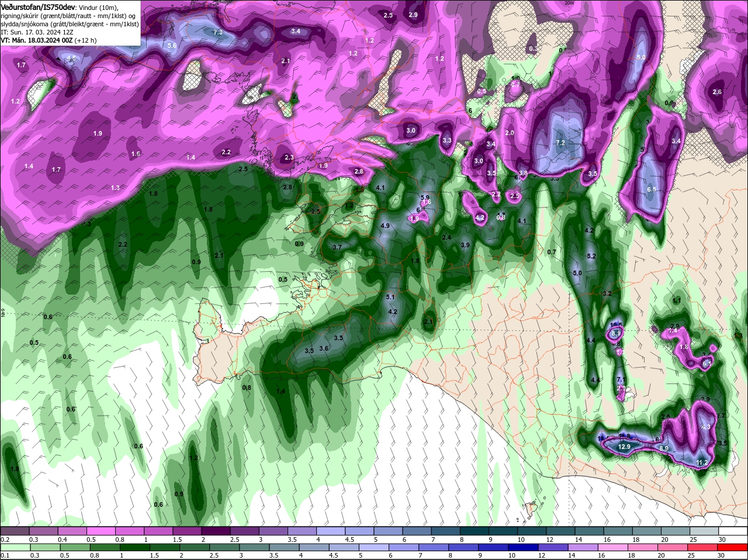Click the 6.5 value on the map
748x560 pixels.
pyautogui.click(x=652, y=189)
